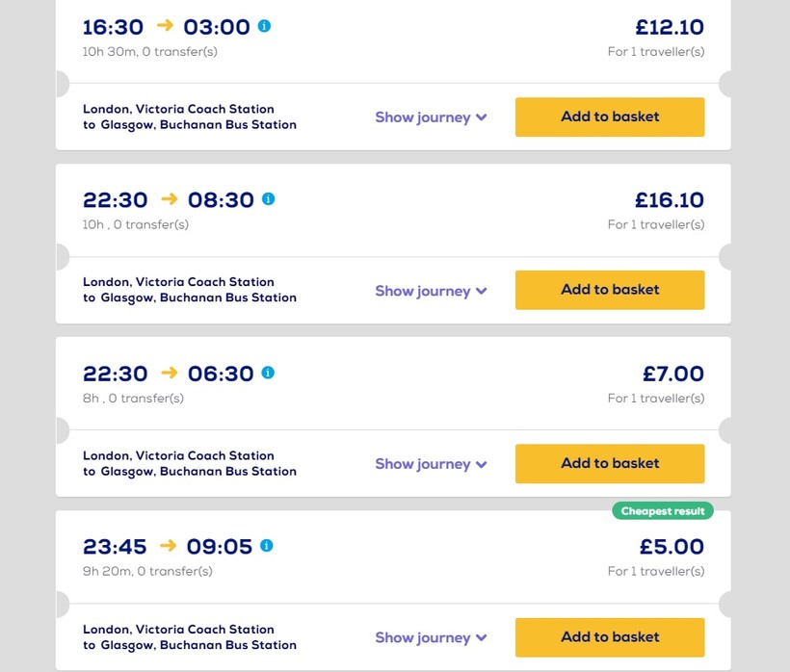
Task: Click the 23:45 departure time
Action: [115, 547]
